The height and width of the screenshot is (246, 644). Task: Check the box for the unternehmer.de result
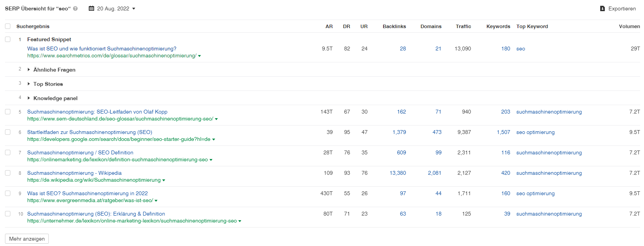(x=8, y=214)
